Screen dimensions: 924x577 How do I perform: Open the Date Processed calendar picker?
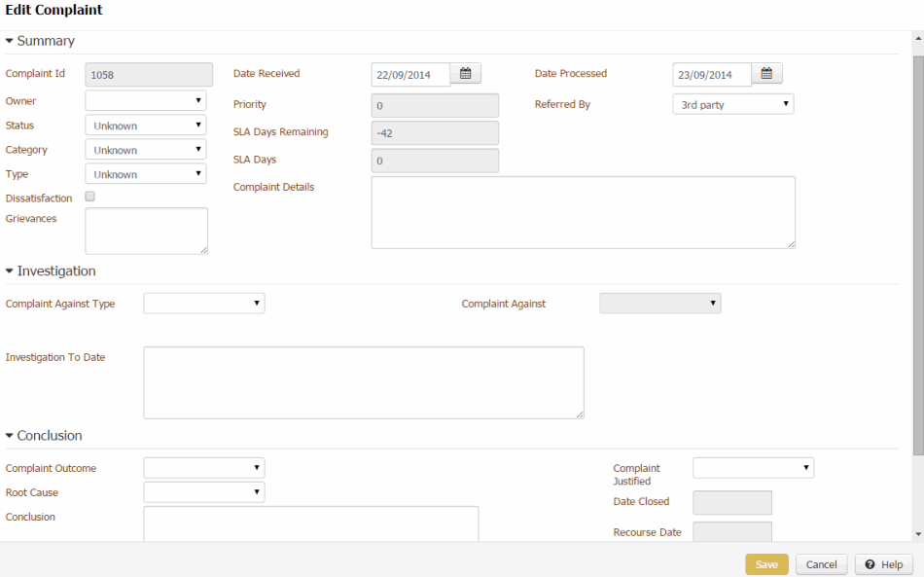pos(765,73)
